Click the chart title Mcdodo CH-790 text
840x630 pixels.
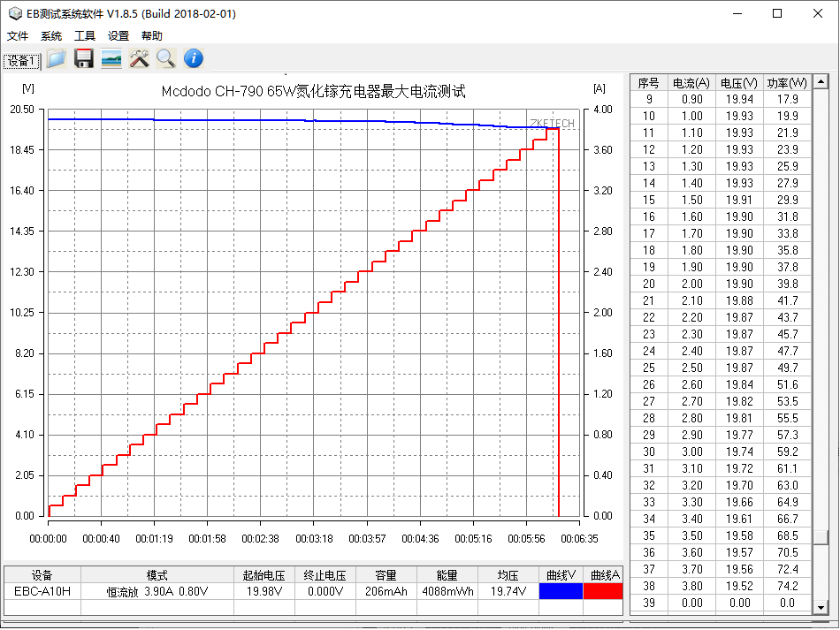(313, 91)
